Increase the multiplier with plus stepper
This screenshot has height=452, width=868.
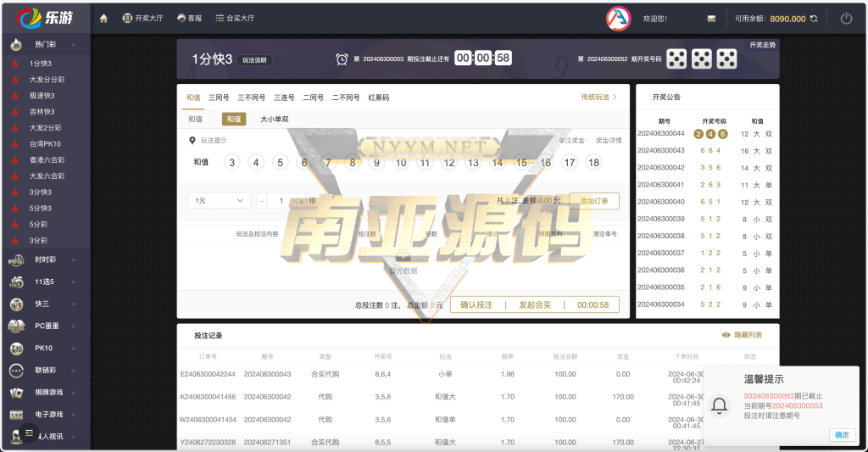(300, 201)
